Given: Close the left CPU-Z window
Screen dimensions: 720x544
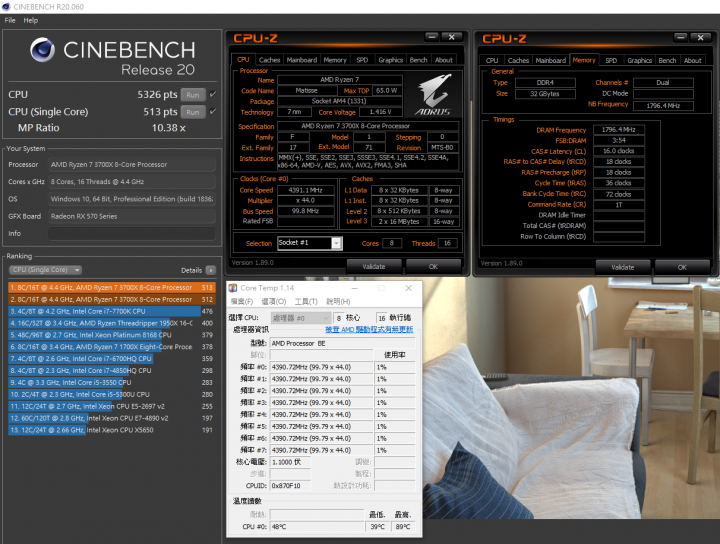Looking at the screenshot, I should tap(451, 37).
